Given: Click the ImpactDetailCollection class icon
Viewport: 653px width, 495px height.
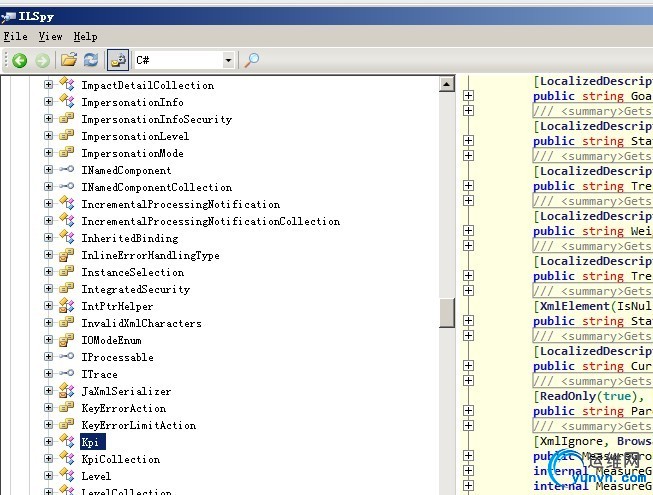Looking at the screenshot, I should pos(67,84).
